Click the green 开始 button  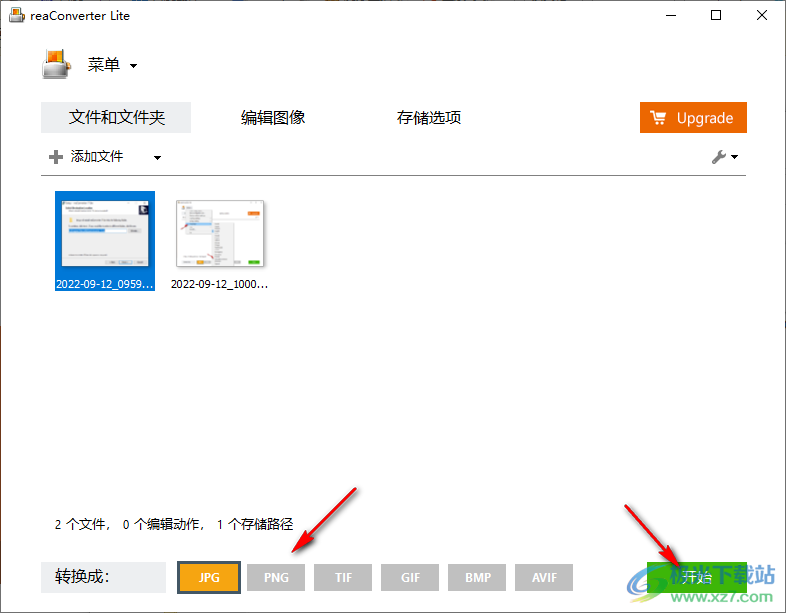(x=696, y=577)
